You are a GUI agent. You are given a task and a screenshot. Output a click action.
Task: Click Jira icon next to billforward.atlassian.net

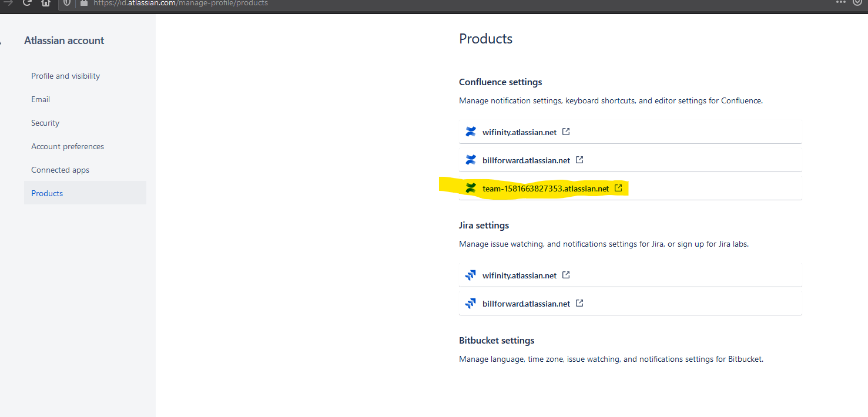tap(470, 304)
